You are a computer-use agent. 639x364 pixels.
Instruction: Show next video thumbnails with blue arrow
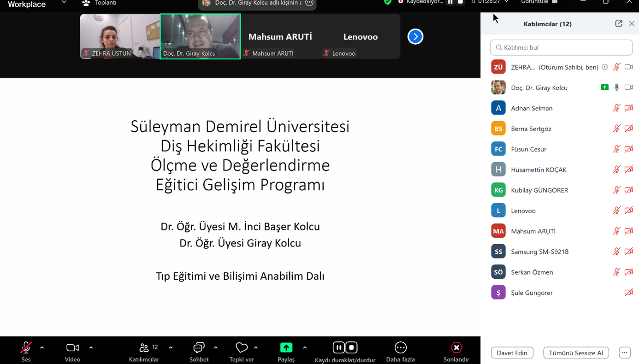click(x=415, y=36)
